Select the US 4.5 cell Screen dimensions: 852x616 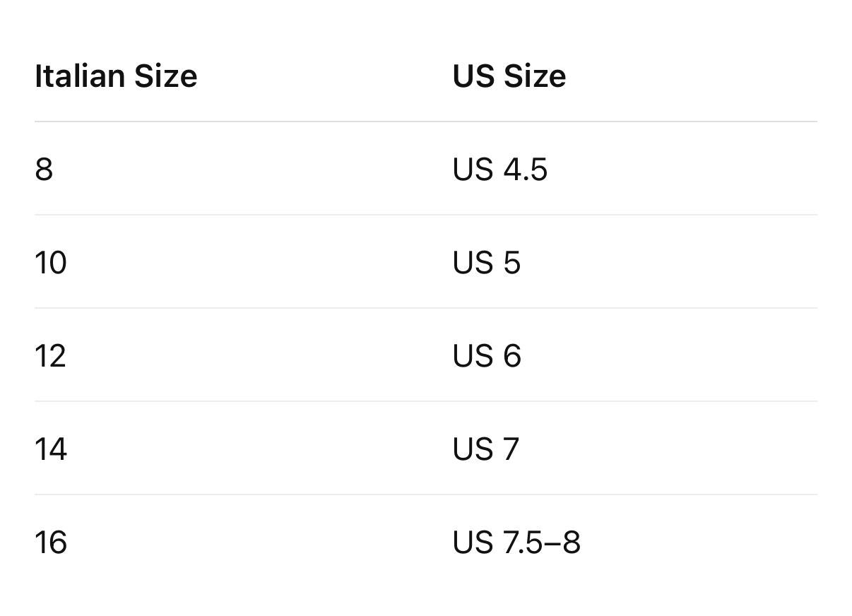coord(500,170)
